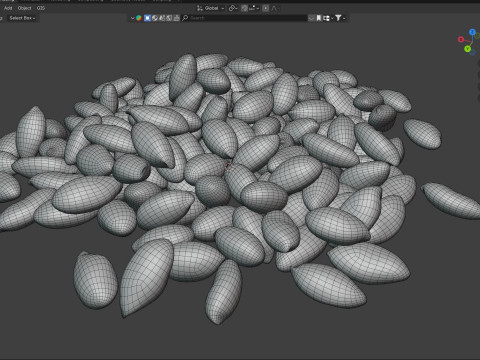Open the funnel filter dropdown

[340, 18]
